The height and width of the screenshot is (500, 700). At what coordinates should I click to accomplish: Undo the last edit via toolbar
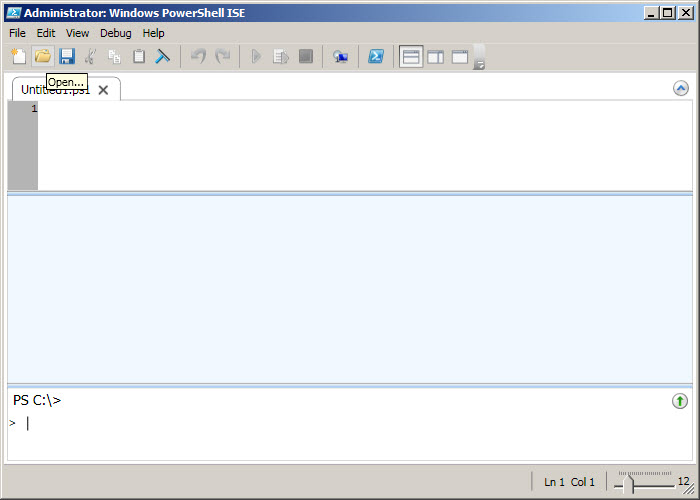point(198,56)
